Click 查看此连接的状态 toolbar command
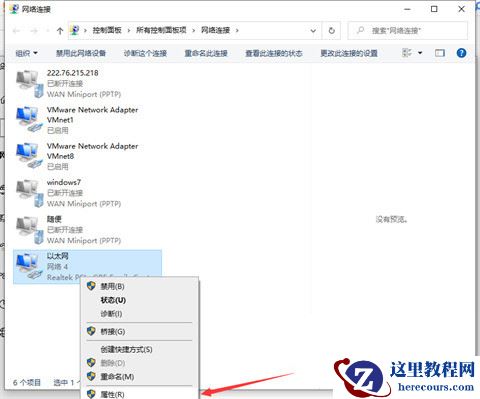Viewport: 480px width, 399px height. [274, 53]
